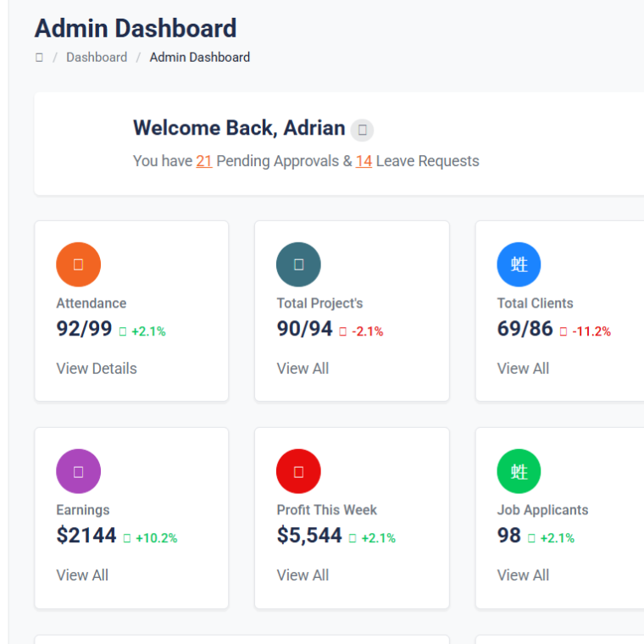Click the orange Attendance circle icon
Image resolution: width=644 pixels, height=644 pixels.
(x=78, y=264)
